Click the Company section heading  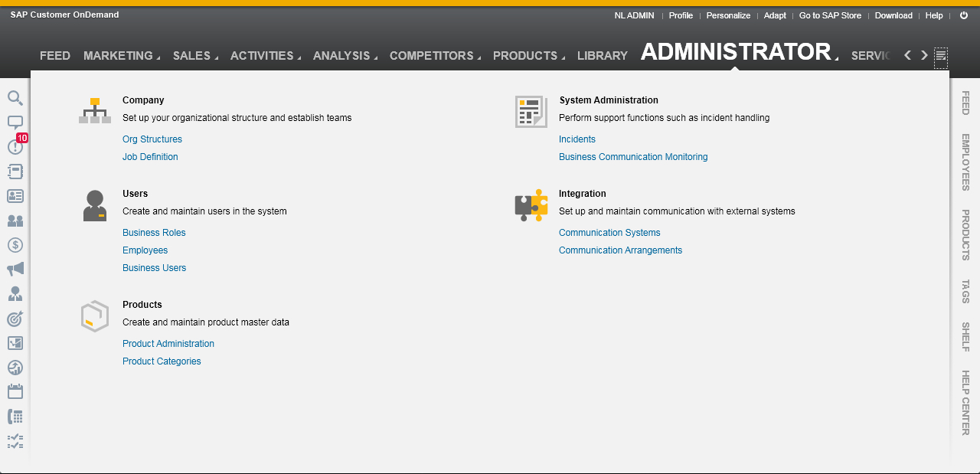[x=143, y=100]
